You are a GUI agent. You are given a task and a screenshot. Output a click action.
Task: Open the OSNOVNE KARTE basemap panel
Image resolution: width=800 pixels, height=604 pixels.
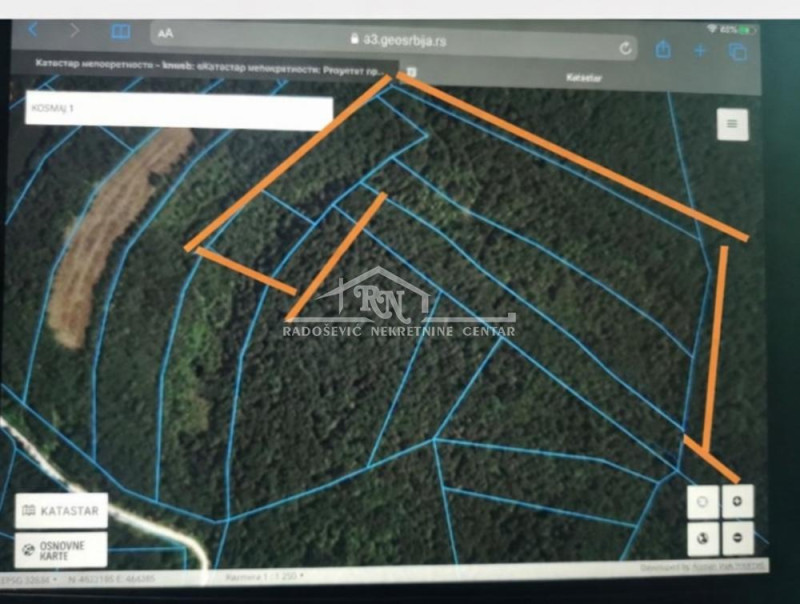coord(61,549)
